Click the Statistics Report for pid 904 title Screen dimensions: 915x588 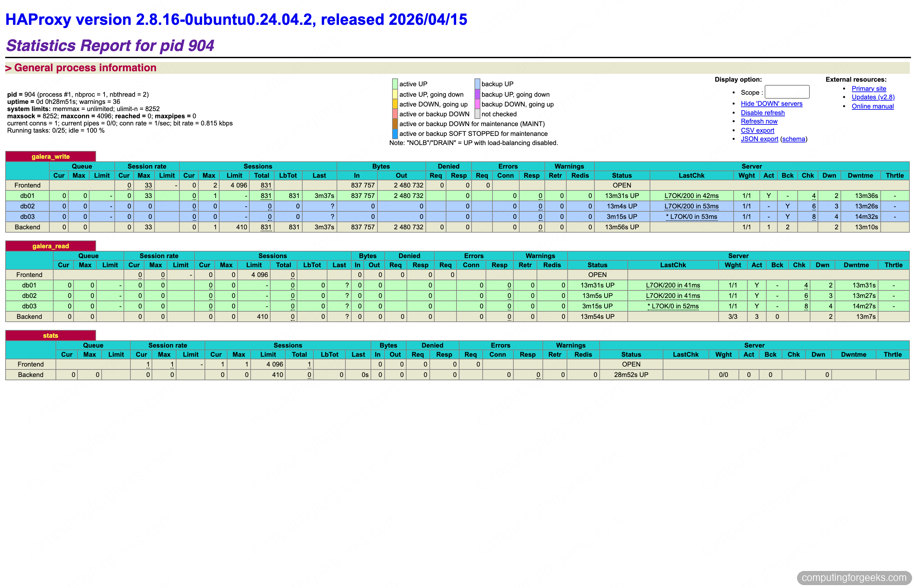pos(110,45)
